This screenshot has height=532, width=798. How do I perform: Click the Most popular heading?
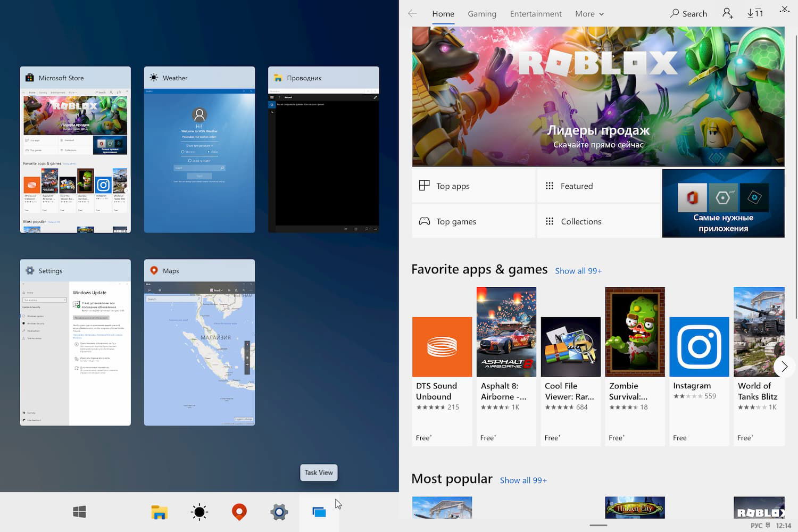(x=452, y=479)
